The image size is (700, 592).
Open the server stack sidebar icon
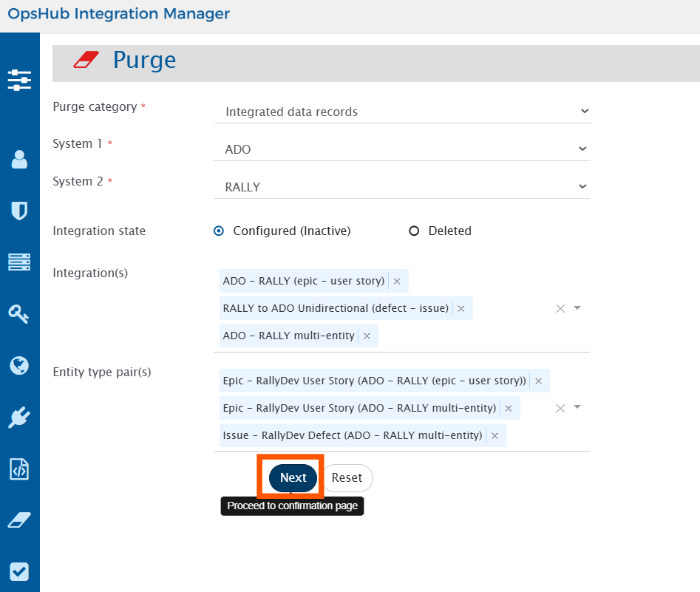click(19, 262)
